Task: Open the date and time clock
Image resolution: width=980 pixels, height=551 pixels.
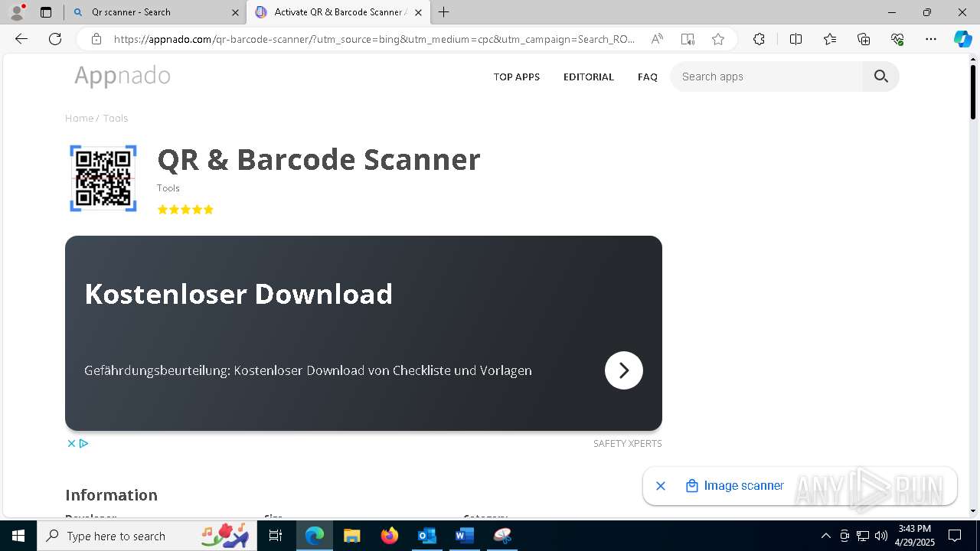Action: pyautogui.click(x=914, y=536)
